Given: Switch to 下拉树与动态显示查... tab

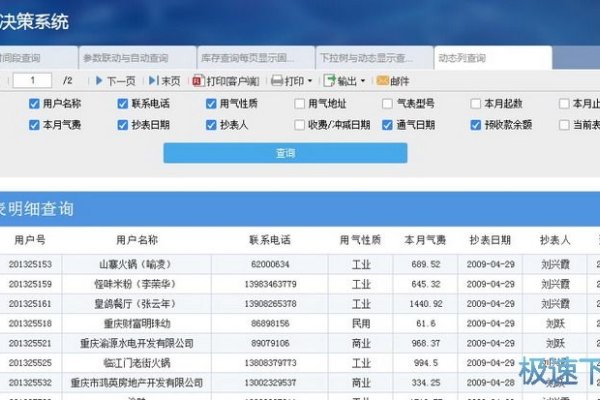Looking at the screenshot, I should [374, 58].
